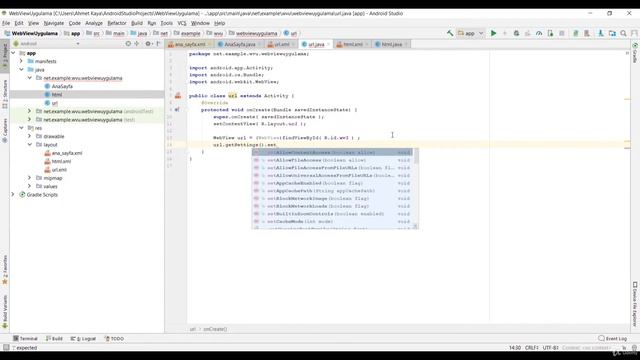Image resolution: width=640 pixels, height=360 pixels.
Task: Collapse the java folder
Action: (21, 69)
